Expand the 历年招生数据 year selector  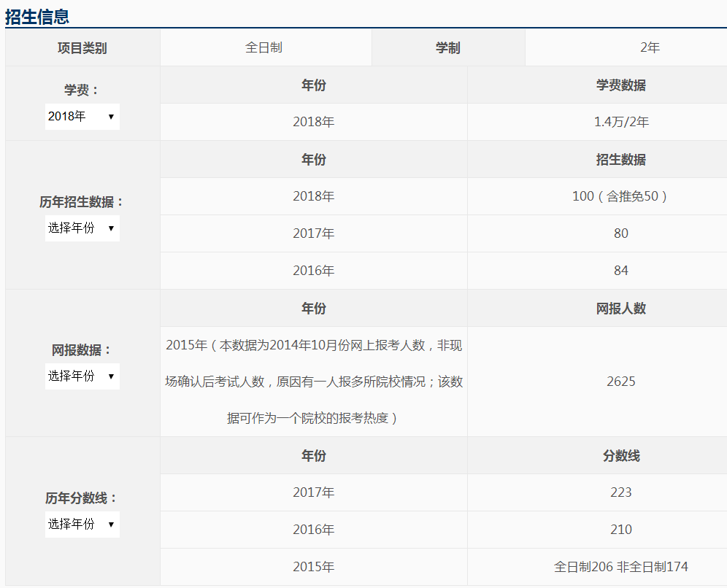(x=82, y=228)
